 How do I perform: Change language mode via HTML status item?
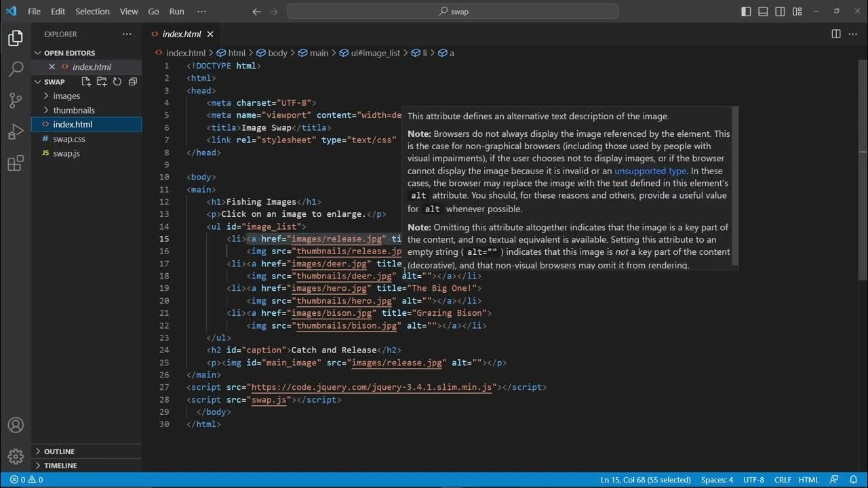808,480
